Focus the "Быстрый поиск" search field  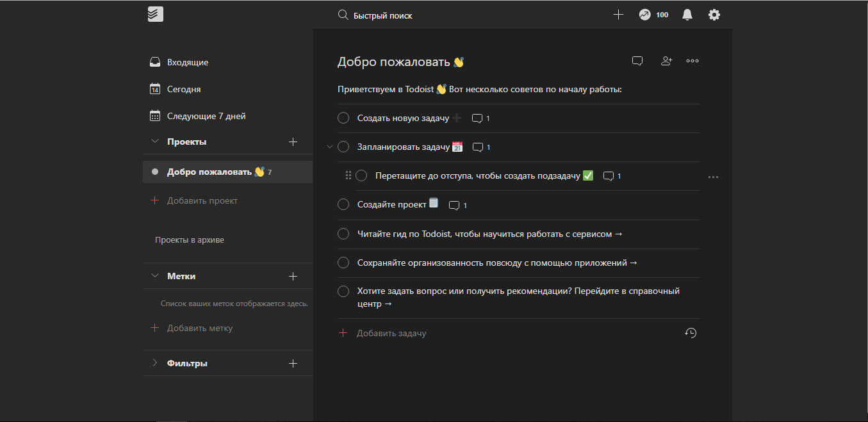point(384,15)
